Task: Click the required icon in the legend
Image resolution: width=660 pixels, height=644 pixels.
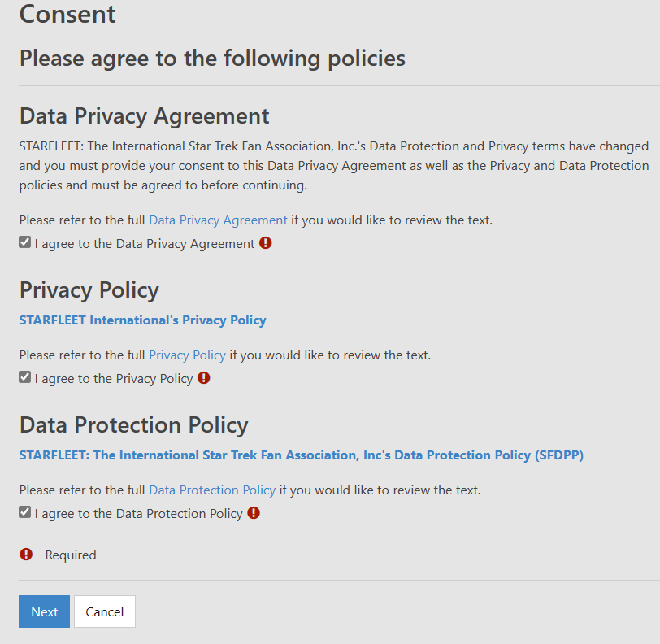Action: [x=26, y=555]
